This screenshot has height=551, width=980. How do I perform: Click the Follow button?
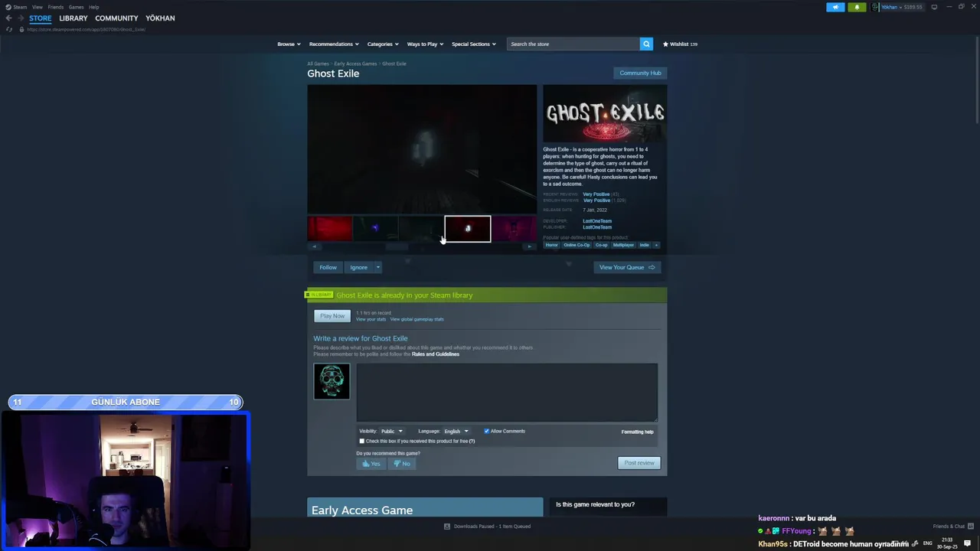[328, 267]
